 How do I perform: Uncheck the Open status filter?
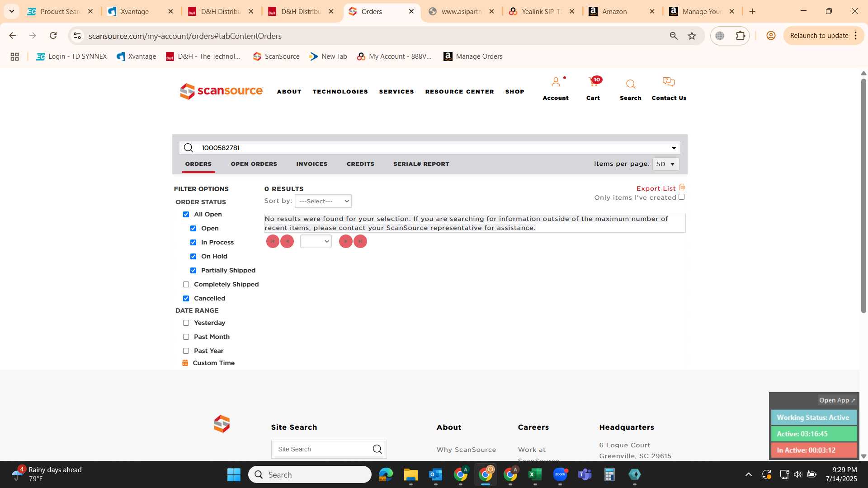(193, 229)
